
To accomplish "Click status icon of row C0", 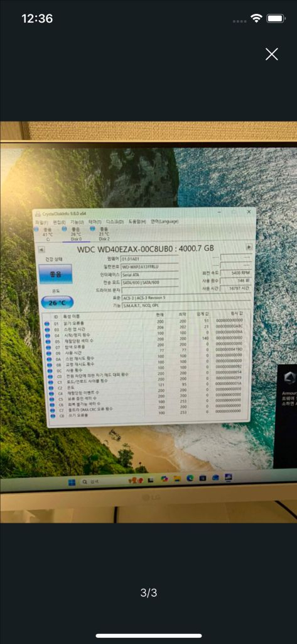I will point(50,376).
